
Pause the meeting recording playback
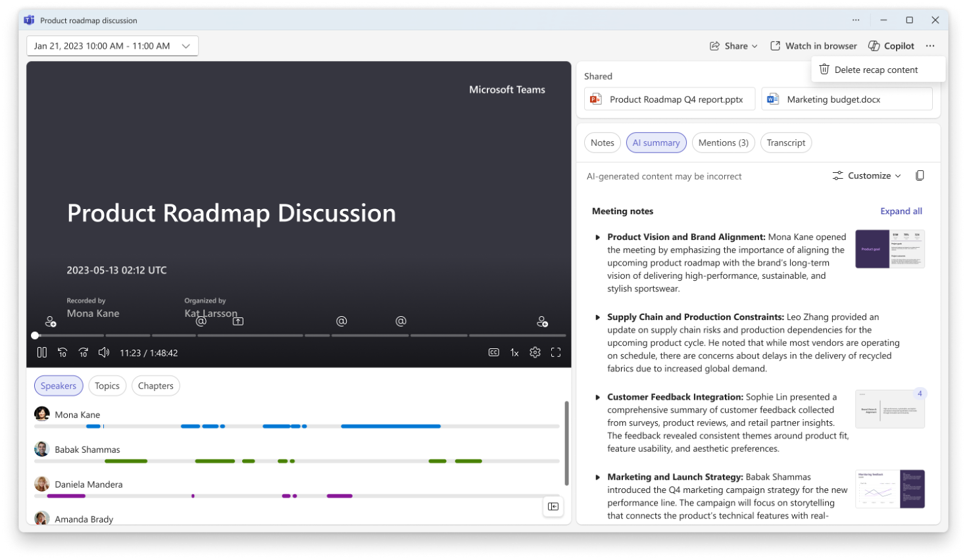(42, 353)
